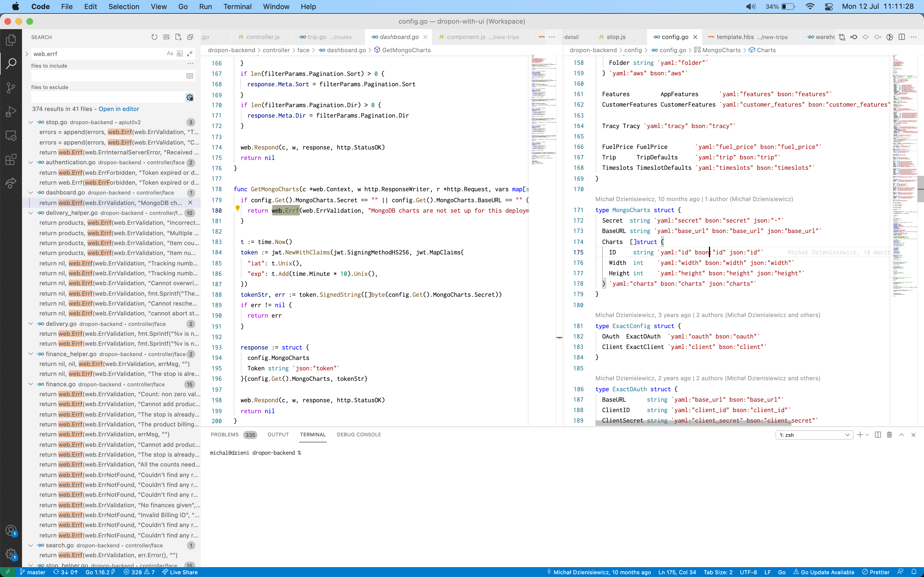Toggle Use Regular Expression in search
Screen dimensions: 924x577
[190, 54]
